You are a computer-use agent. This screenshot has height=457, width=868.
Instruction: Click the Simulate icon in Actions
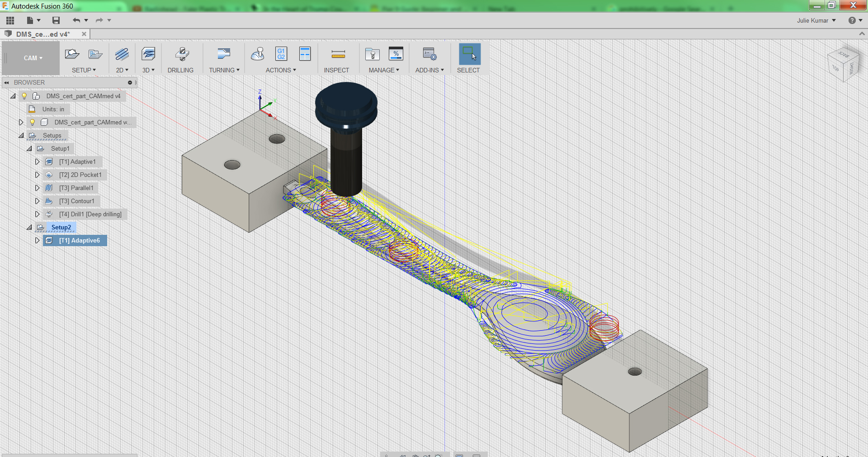(x=258, y=54)
